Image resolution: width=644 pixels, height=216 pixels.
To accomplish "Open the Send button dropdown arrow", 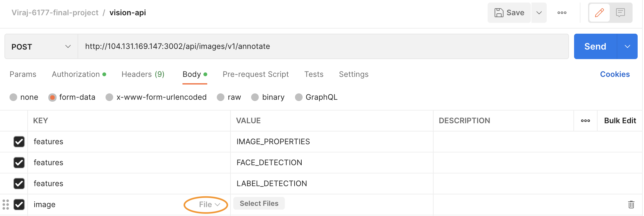I will (627, 46).
